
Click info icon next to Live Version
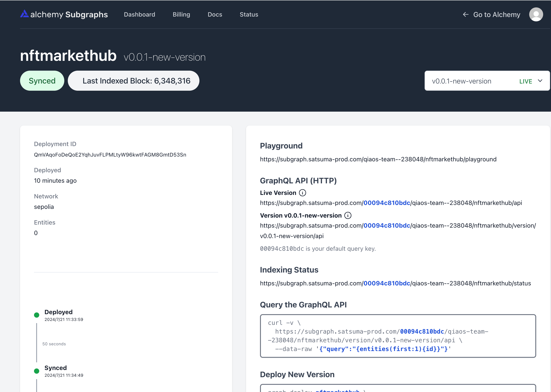[x=303, y=193]
